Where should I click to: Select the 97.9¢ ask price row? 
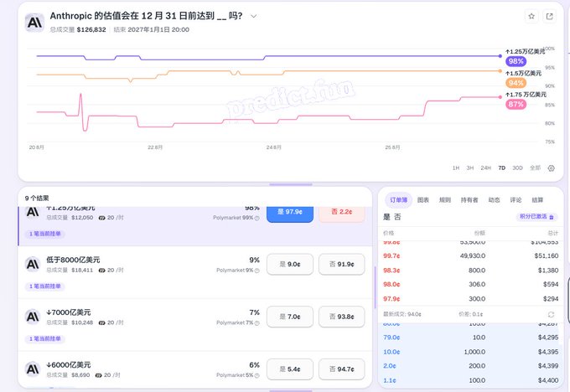(x=470, y=299)
